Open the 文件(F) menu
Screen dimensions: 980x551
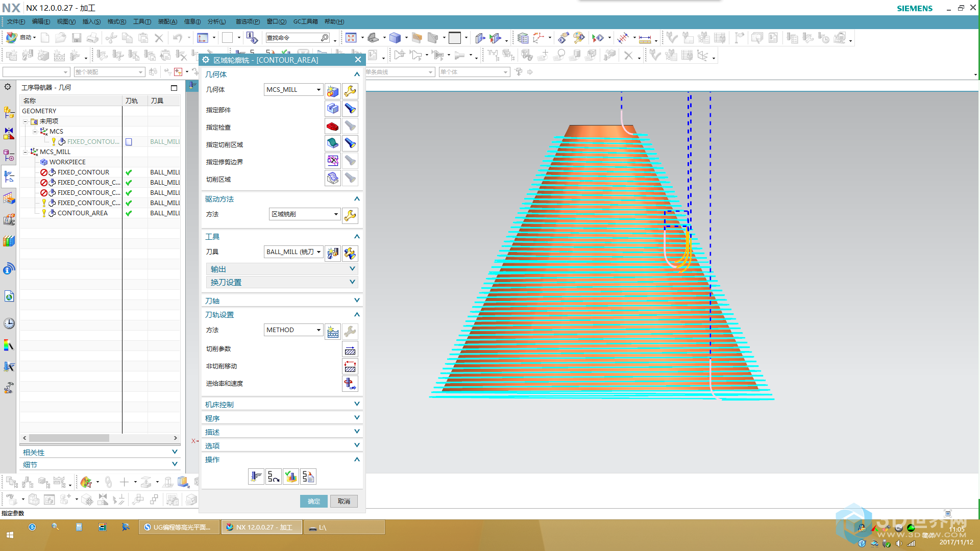tap(16, 21)
